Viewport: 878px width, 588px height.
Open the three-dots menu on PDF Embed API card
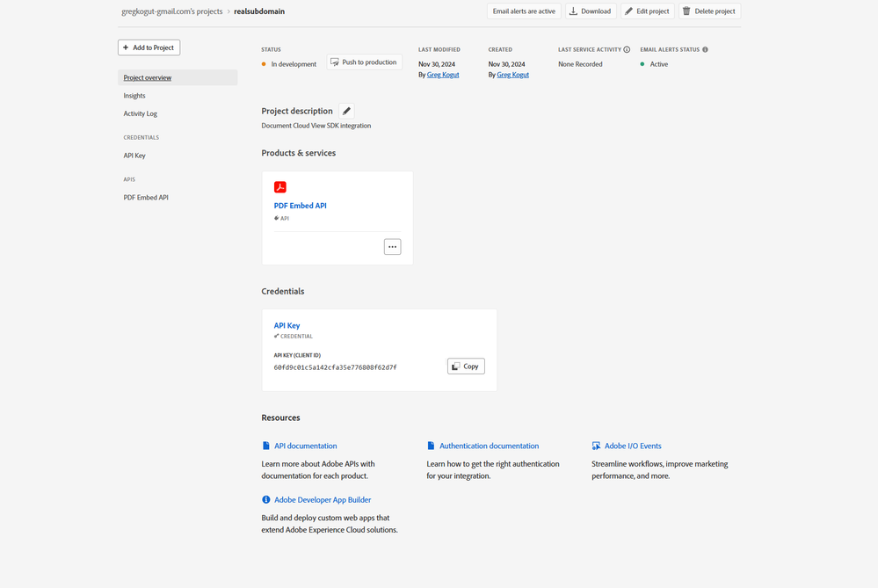(x=393, y=247)
